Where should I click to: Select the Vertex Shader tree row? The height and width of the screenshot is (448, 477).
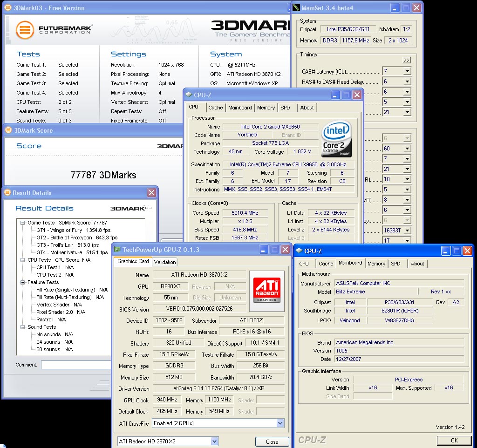click(59, 305)
